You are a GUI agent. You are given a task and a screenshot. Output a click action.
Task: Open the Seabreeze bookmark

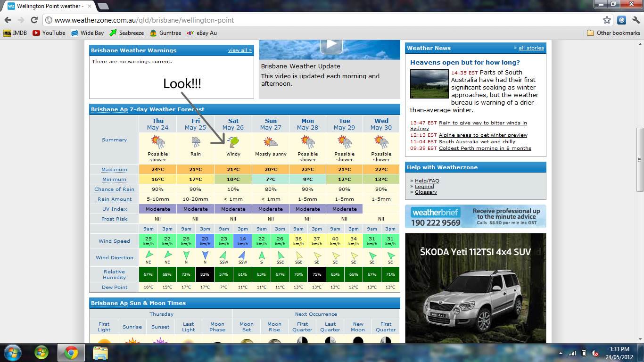click(x=127, y=33)
